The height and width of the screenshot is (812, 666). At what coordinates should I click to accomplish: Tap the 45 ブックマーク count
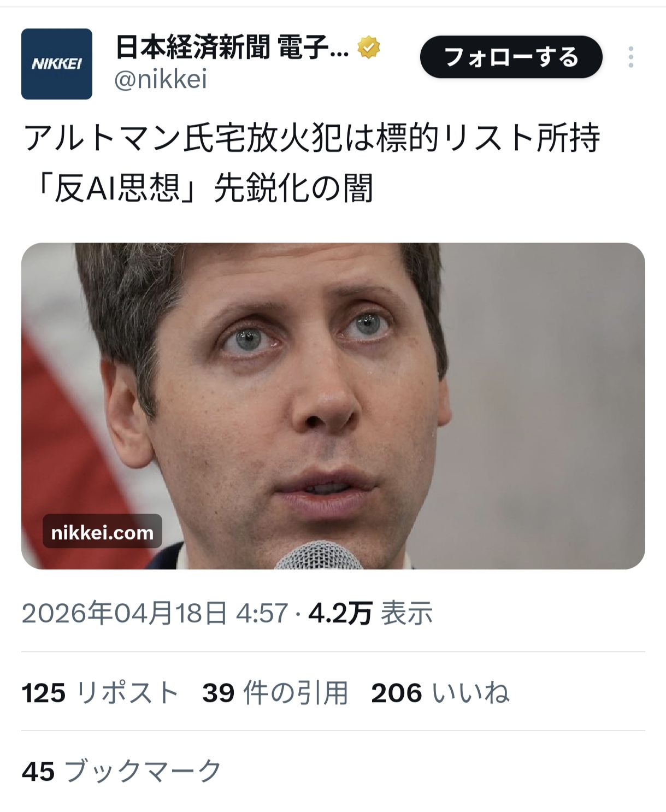coord(122,771)
